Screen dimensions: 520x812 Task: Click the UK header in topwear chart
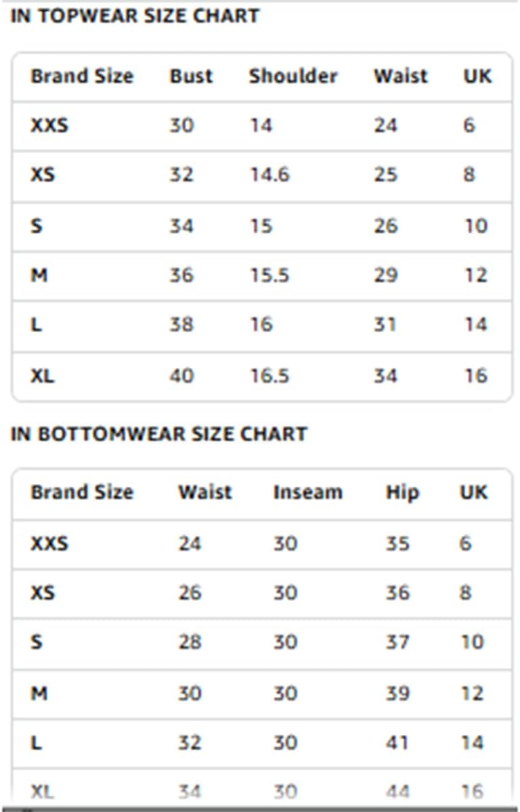click(x=477, y=76)
